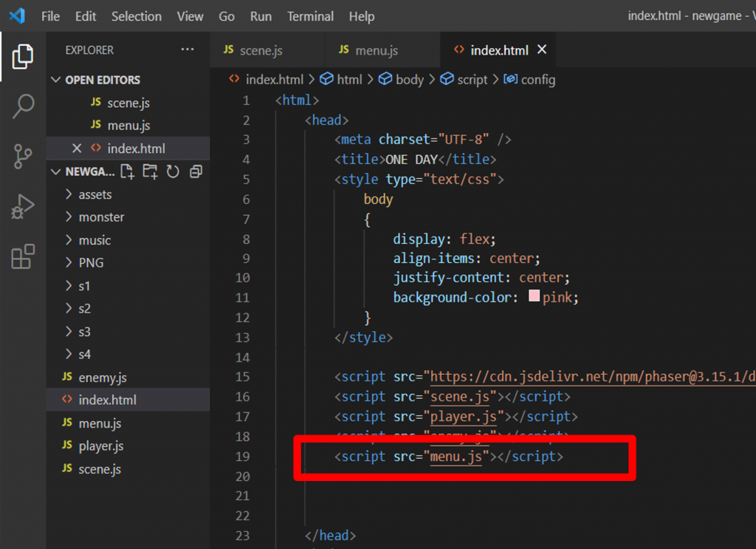Open the Explorer view in activity bar
This screenshot has width=756, height=549.
point(23,56)
